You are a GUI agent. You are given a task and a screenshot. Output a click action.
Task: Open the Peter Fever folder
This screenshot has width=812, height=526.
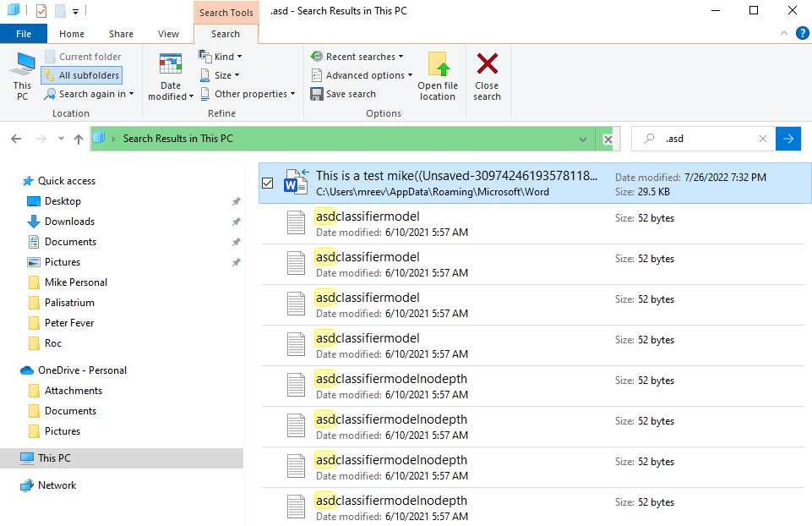click(61, 322)
